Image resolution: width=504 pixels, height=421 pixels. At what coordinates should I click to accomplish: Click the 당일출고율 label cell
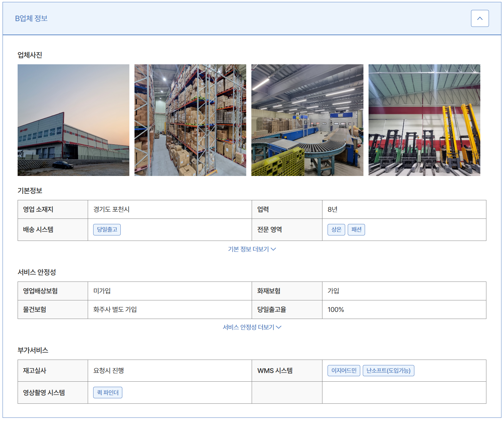pos(287,310)
